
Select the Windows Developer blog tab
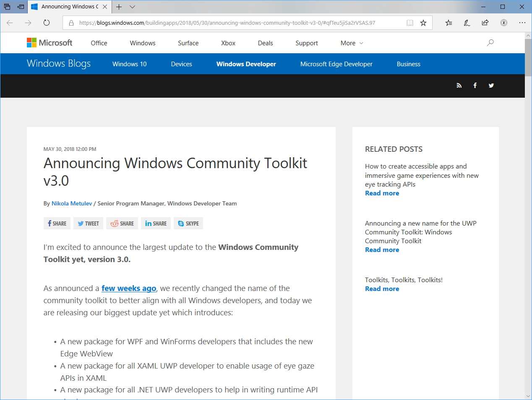(246, 64)
